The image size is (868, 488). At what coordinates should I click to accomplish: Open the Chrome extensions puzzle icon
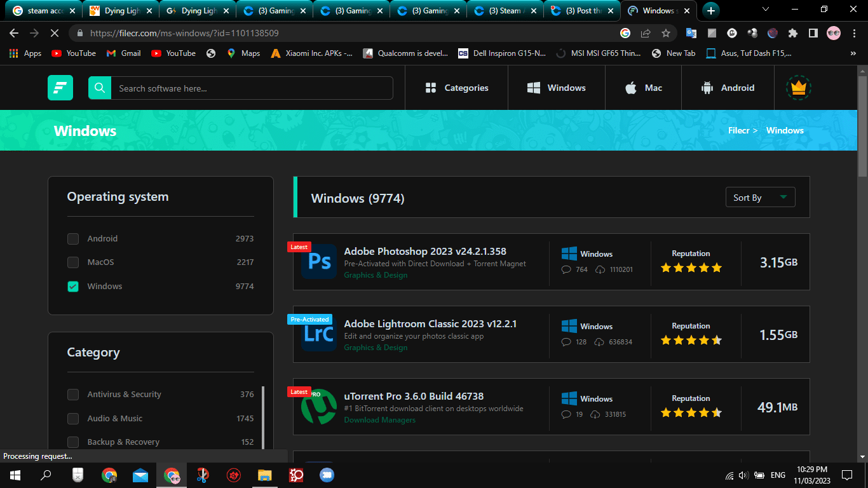tap(793, 33)
